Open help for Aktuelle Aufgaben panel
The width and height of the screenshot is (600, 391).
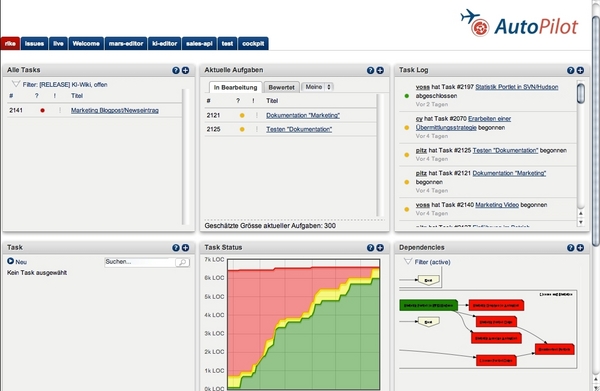[x=370, y=70]
